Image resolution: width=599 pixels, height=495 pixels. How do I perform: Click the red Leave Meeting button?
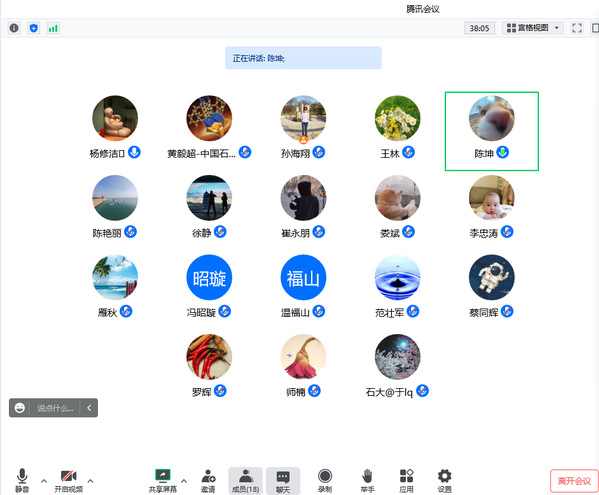click(x=574, y=481)
